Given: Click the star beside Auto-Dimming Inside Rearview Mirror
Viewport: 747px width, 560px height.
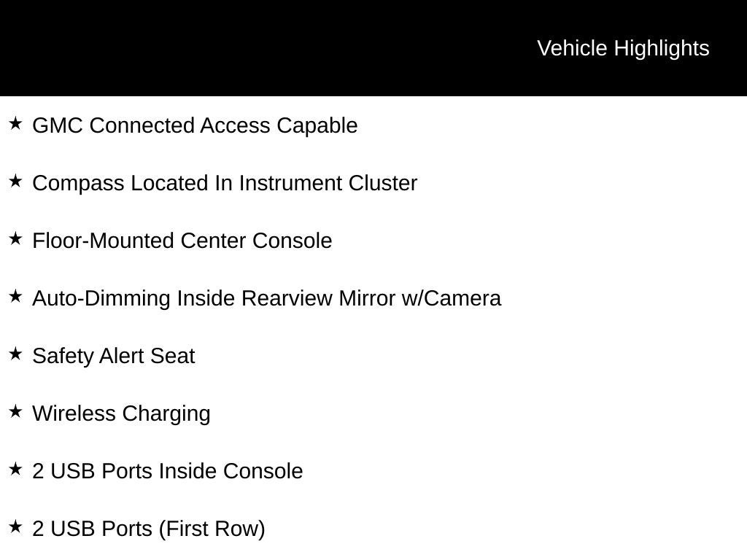Looking at the screenshot, I should [15, 296].
